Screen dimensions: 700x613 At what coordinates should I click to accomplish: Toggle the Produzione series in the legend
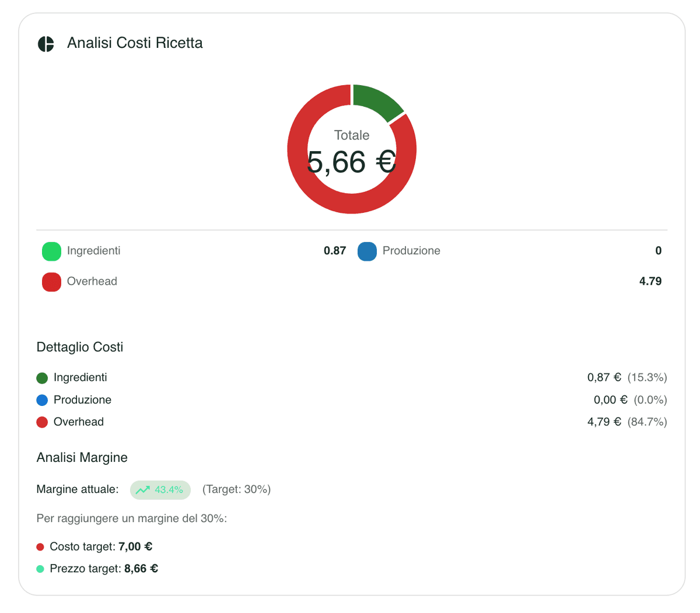tap(411, 251)
